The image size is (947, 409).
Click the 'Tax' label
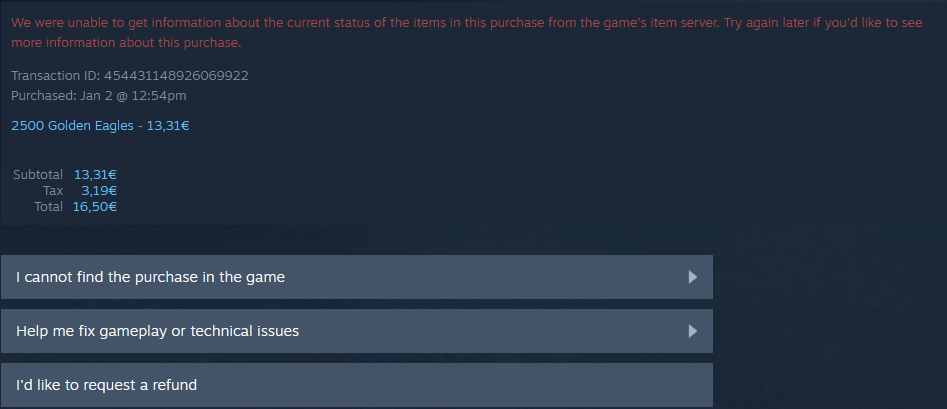coord(53,190)
